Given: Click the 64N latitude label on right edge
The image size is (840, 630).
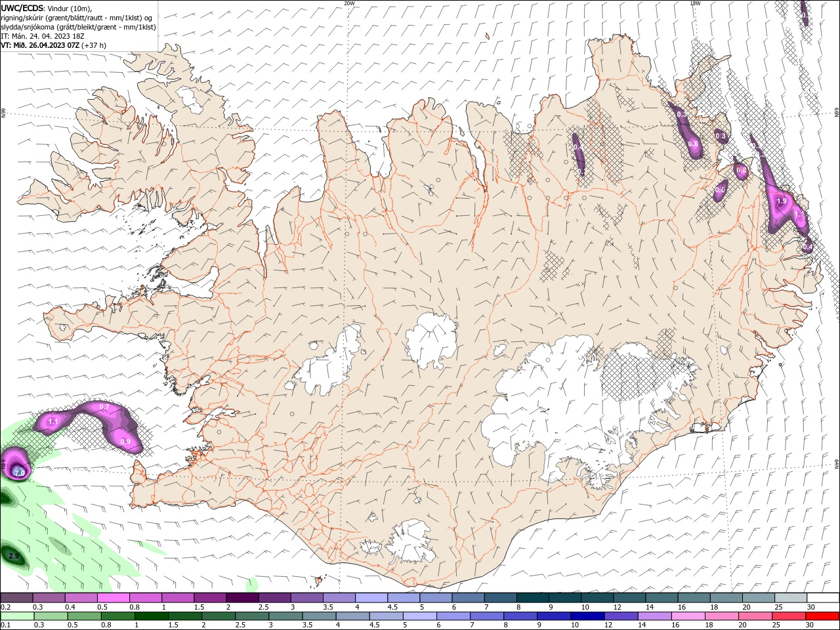Looking at the screenshot, I should (x=837, y=463).
